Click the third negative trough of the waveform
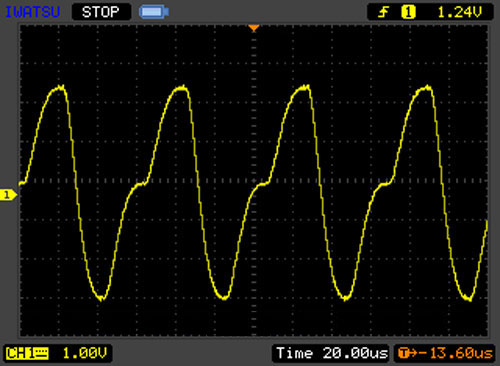 pos(346,297)
